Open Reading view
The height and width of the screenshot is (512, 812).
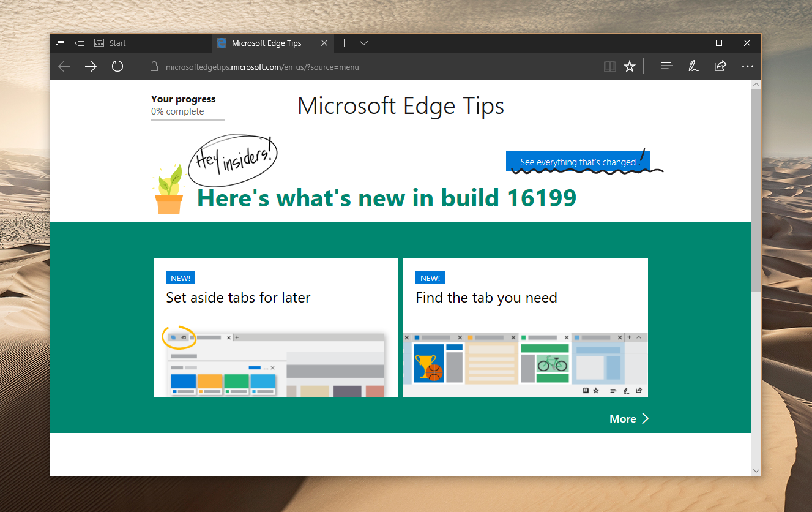pyautogui.click(x=609, y=67)
